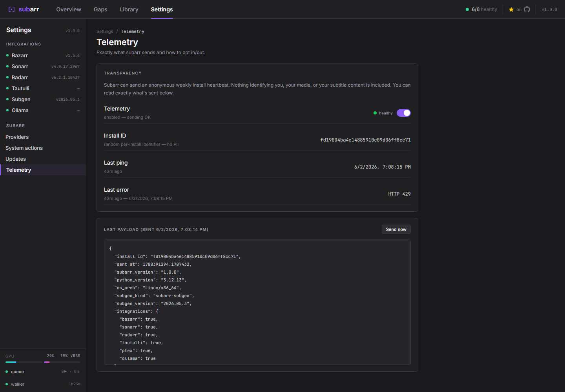Screen dimensions: 565x392
Task: Click the green dot beside healthy telemetry status
Action: [375, 113]
